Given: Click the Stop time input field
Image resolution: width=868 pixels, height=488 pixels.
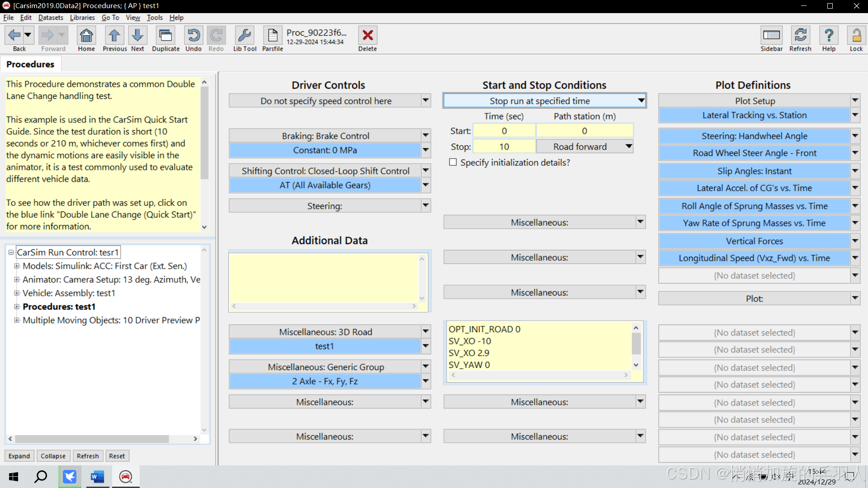Looking at the screenshot, I should (x=504, y=147).
